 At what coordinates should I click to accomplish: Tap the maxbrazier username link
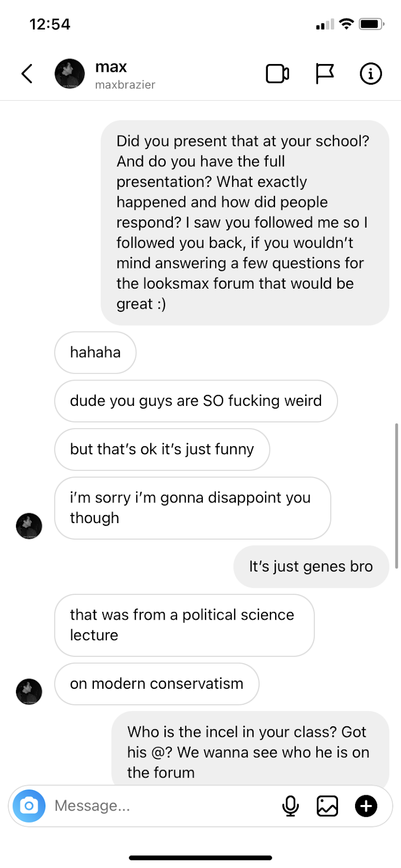click(x=125, y=85)
